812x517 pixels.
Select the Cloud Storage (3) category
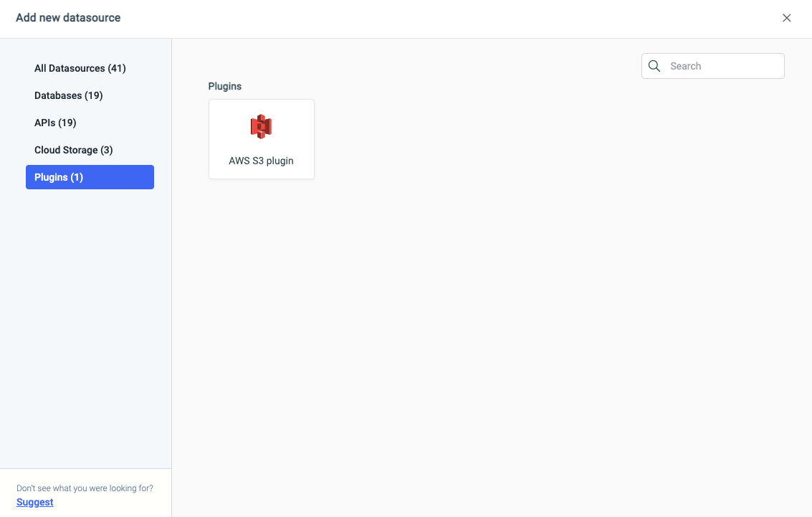click(74, 150)
